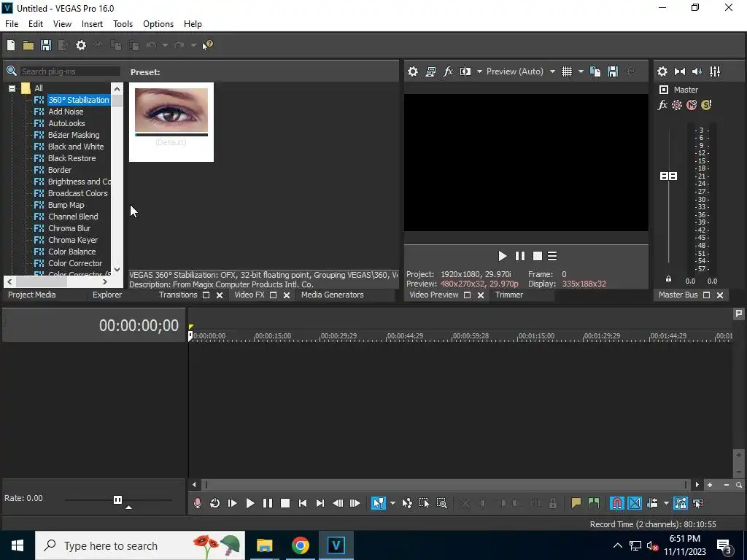This screenshot has height=560, width=747.
Task: Open the preview transport hamburger menu
Action: pos(552,256)
